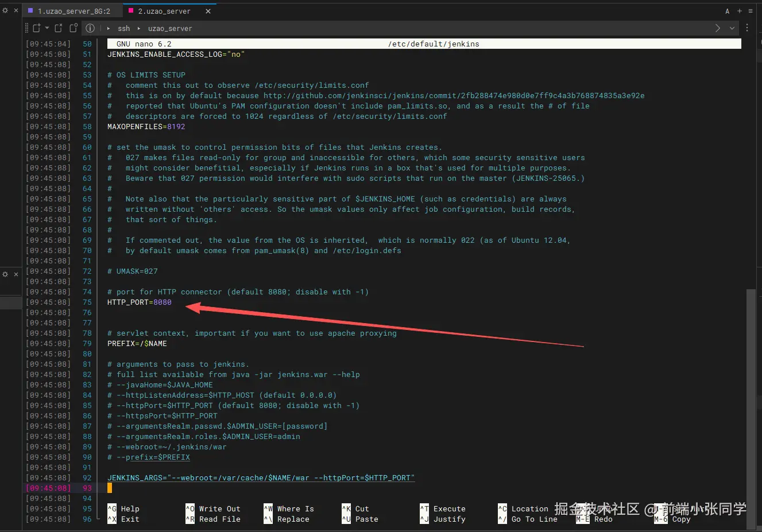This screenshot has width=762, height=532.
Task: Click the nano Exit shortcut
Action: tap(123, 519)
